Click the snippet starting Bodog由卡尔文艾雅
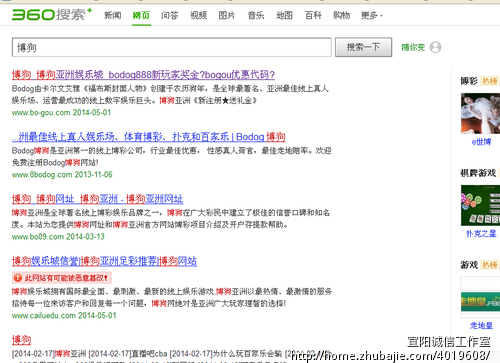500x363 pixels. pyautogui.click(x=170, y=94)
